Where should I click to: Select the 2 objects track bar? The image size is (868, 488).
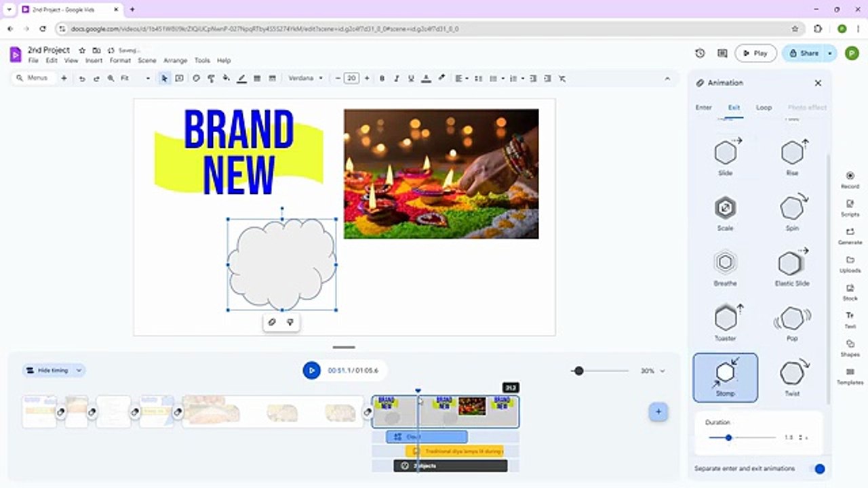(450, 466)
